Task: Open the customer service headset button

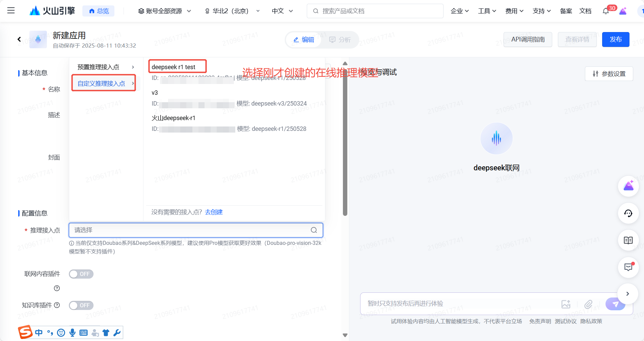Action: pos(628,213)
